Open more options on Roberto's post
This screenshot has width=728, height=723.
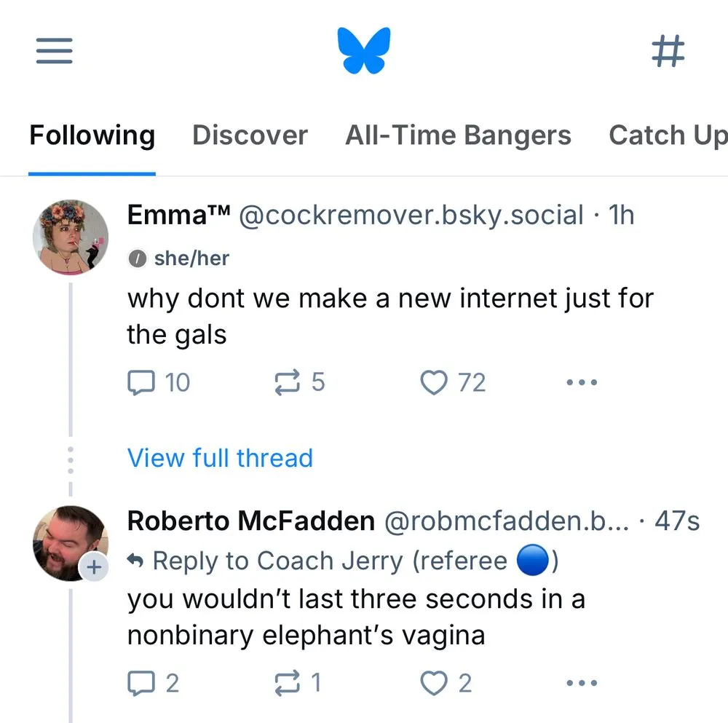(x=582, y=683)
